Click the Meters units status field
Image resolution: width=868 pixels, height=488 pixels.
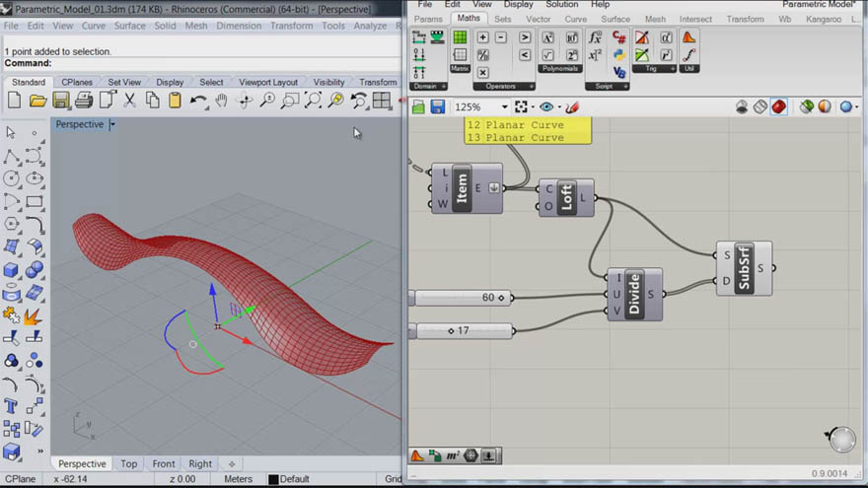pyautogui.click(x=238, y=479)
